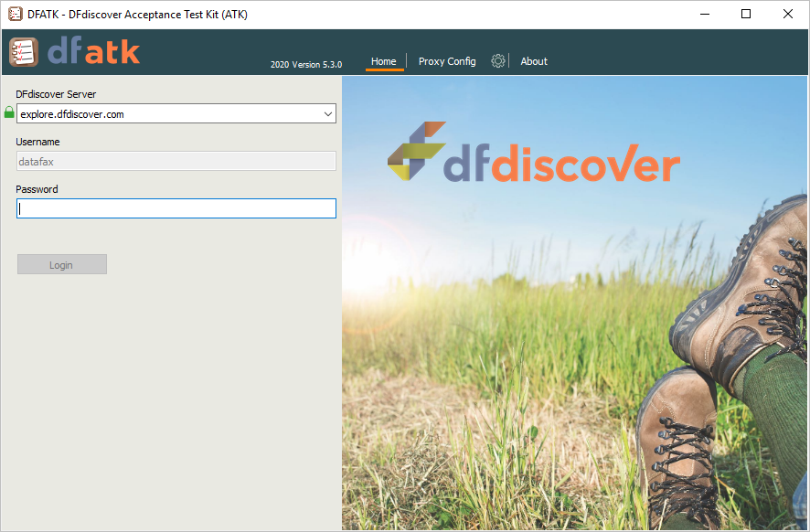Image resolution: width=810 pixels, height=532 pixels.
Task: Switch to the Home tab
Action: 384,61
